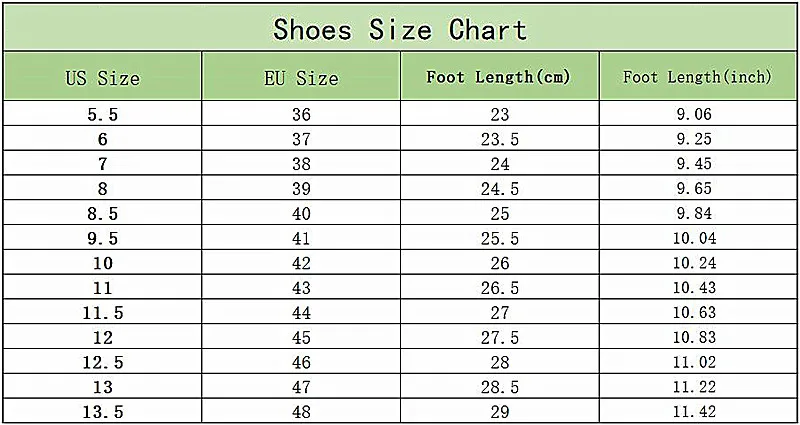The image size is (800, 425).
Task: Click EU size 40 cell
Action: 301,214
